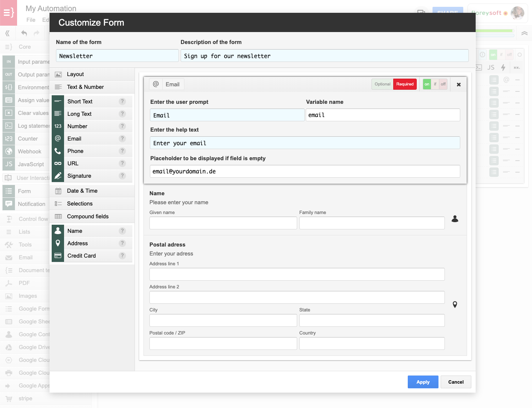The width and height of the screenshot is (532, 408).
Task: Add a Long Text field
Action: [92, 114]
